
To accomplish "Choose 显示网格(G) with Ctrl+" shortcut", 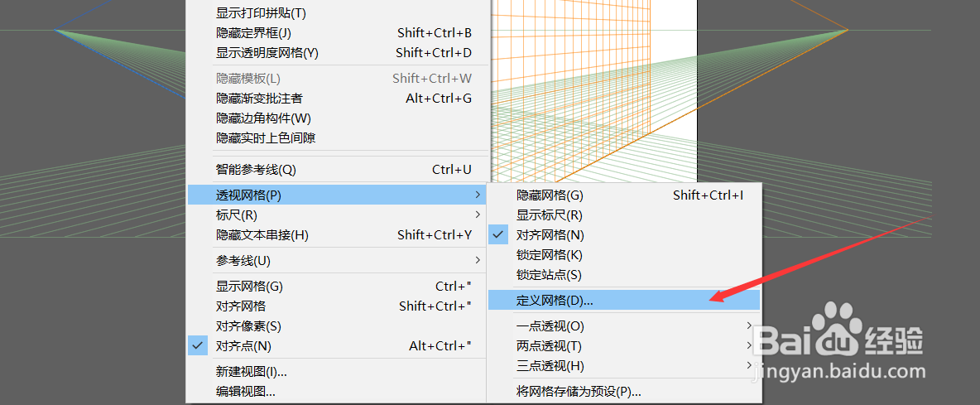I will (338, 287).
